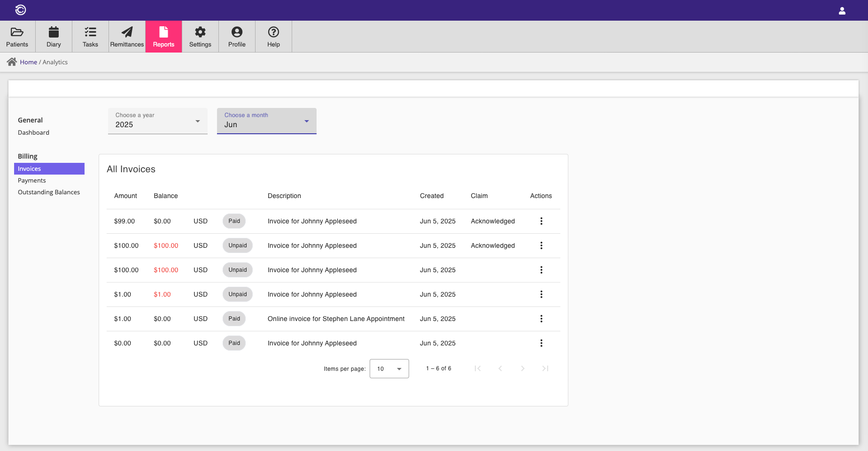Expand the Choose a month dropdown
Image resolution: width=868 pixels, height=451 pixels.
(x=266, y=121)
